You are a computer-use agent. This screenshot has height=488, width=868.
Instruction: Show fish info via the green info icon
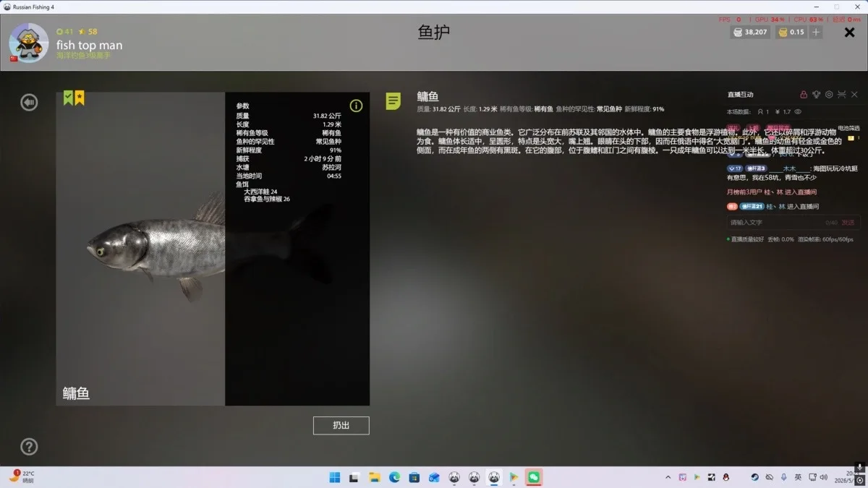click(x=356, y=106)
